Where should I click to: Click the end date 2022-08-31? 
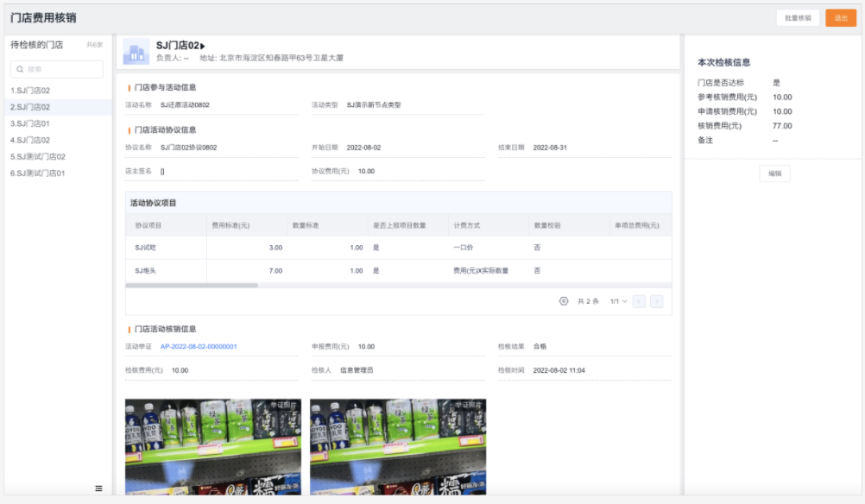550,148
